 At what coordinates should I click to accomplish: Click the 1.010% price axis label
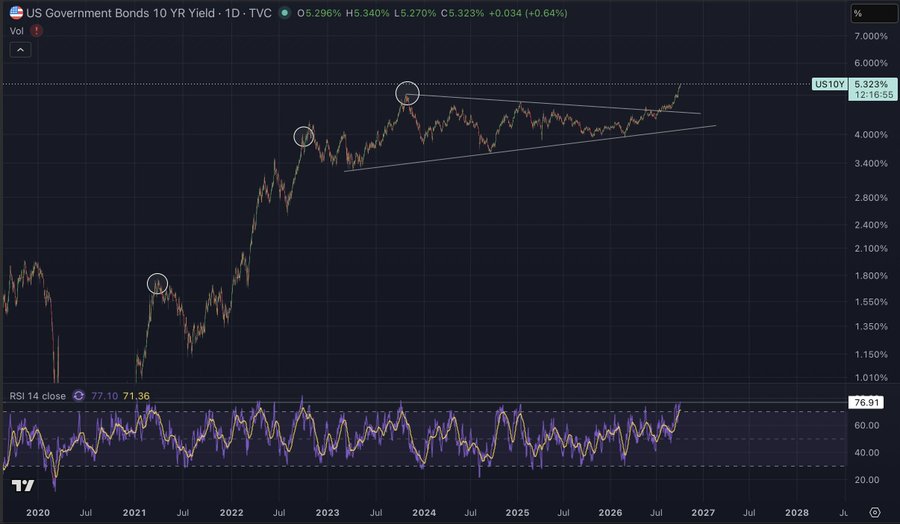coord(871,378)
